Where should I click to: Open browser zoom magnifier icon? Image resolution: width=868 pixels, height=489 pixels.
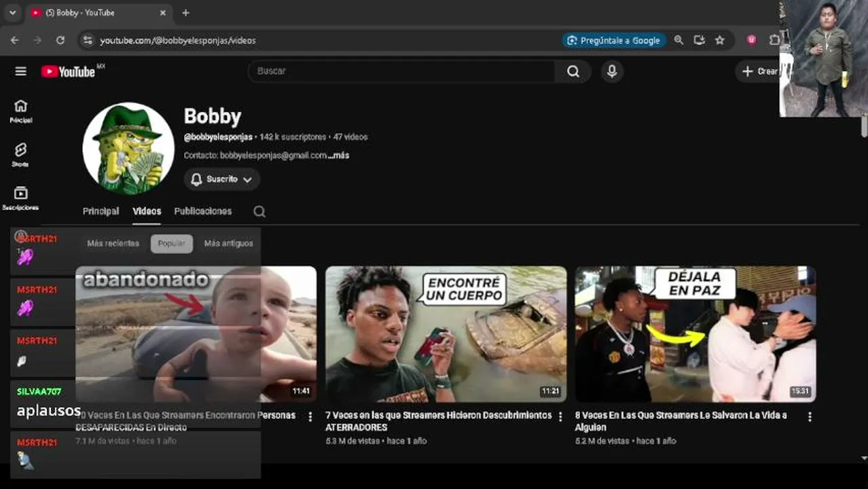tap(679, 40)
